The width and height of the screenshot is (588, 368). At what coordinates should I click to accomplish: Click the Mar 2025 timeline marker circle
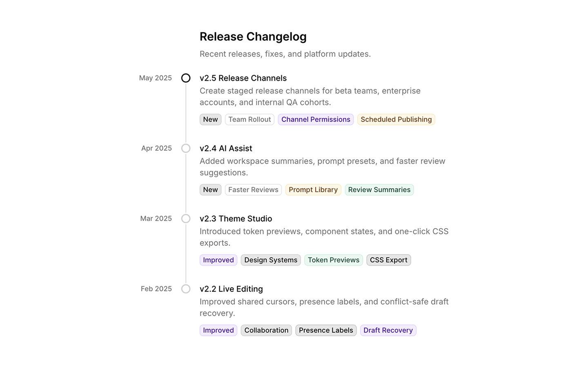point(186,219)
